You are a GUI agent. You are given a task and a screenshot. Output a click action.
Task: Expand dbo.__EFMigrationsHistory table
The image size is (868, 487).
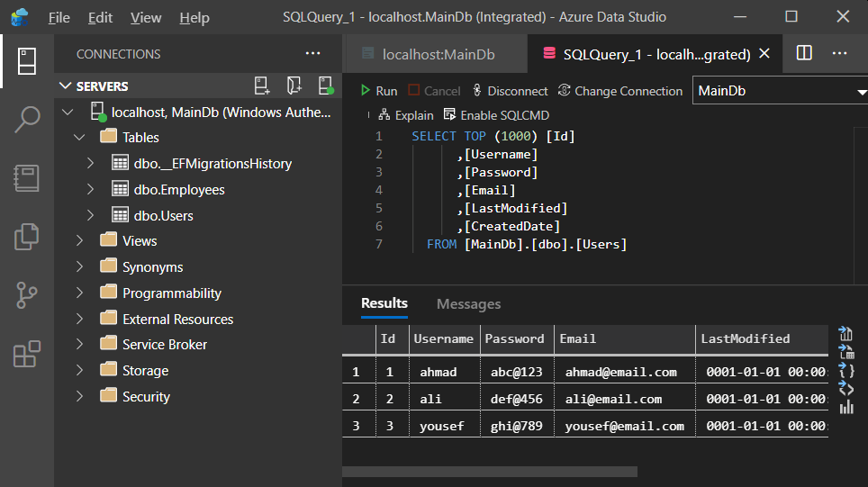tap(91, 163)
